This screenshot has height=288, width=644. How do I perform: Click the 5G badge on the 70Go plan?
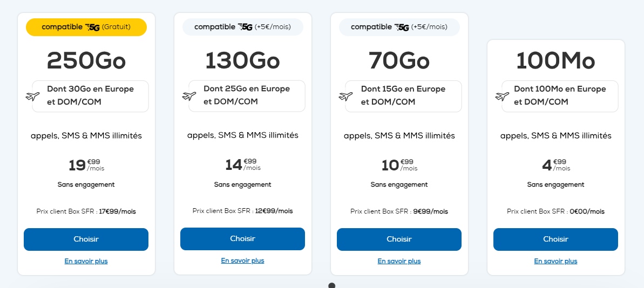[399, 27]
